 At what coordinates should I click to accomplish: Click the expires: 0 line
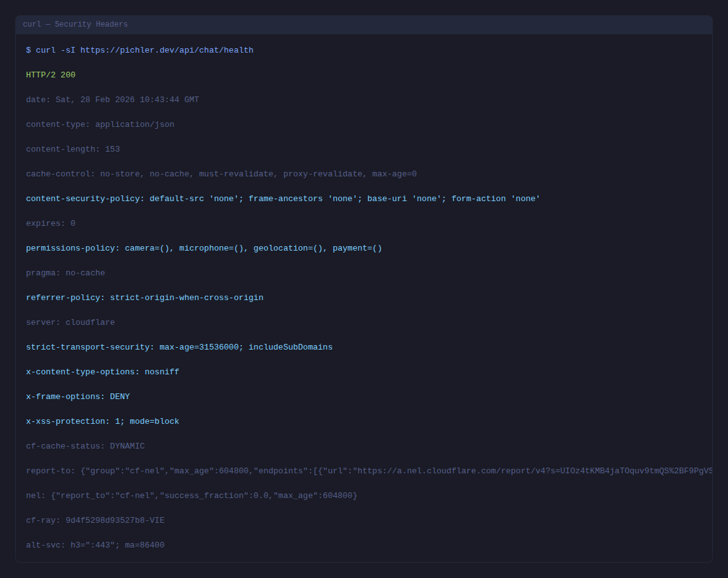(51, 223)
